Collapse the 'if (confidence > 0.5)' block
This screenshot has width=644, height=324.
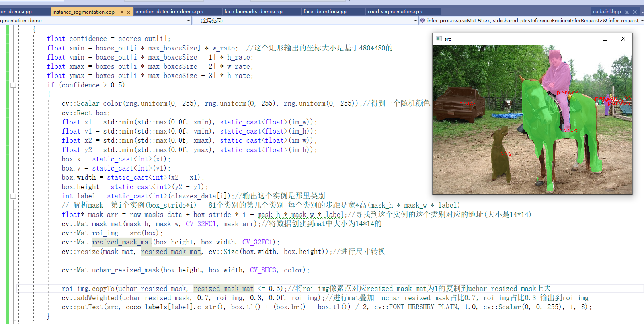point(13,85)
